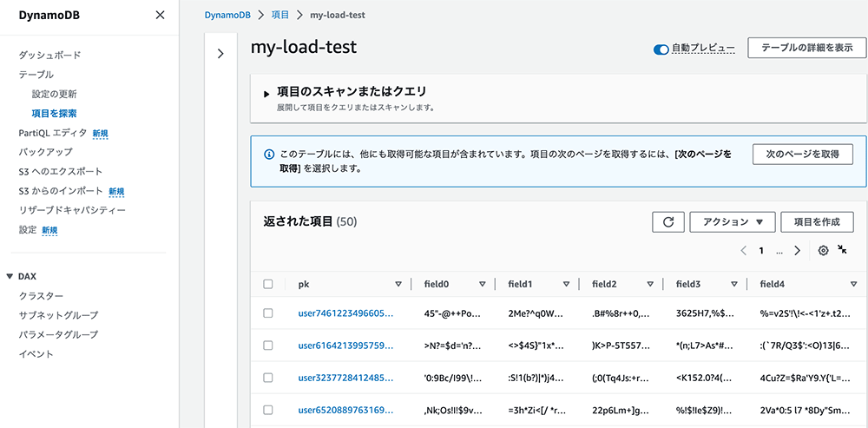
Task: Click 次のページを取得 button
Action: click(x=803, y=155)
